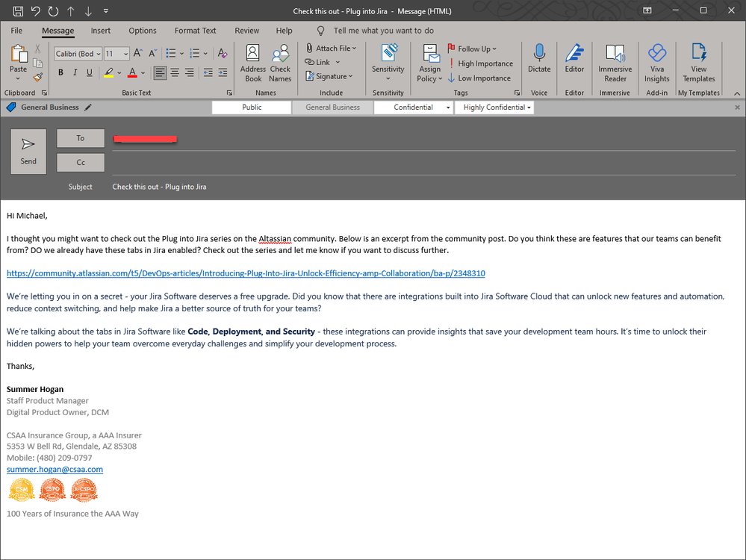Open View Templates panel
The height and width of the screenshot is (560, 746).
[x=698, y=63]
